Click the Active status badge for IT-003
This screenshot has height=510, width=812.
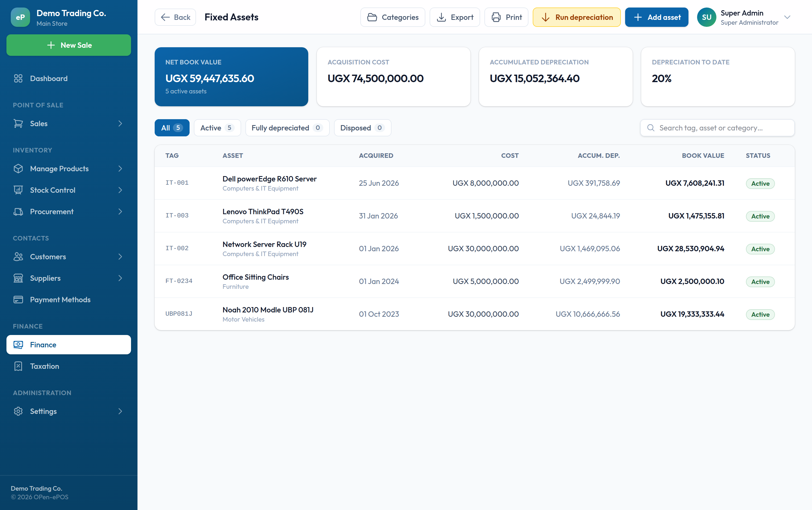760,216
